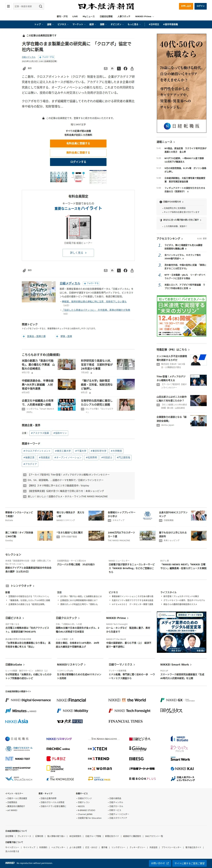Open the 日経xTECH logo link
This screenshot has width=212, height=868.
coord(97,749)
